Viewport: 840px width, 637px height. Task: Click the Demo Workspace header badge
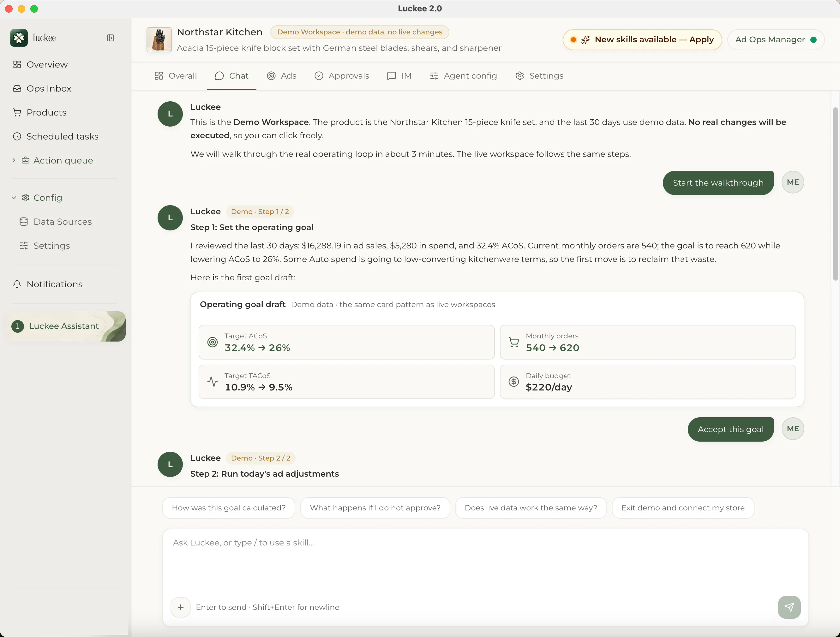point(360,32)
